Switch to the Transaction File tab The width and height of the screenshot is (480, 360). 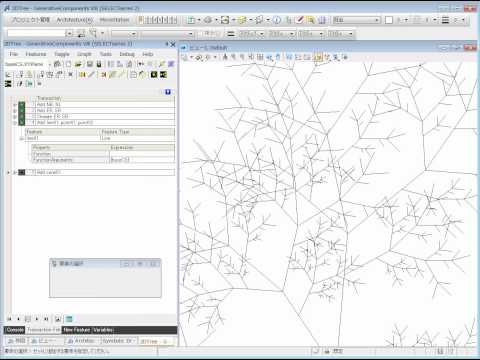tap(44, 330)
